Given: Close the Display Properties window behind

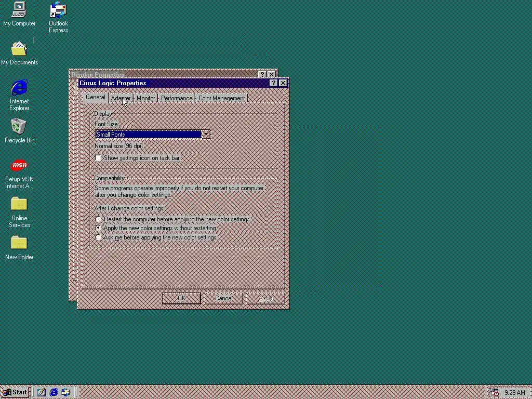Looking at the screenshot, I should click(x=271, y=74).
